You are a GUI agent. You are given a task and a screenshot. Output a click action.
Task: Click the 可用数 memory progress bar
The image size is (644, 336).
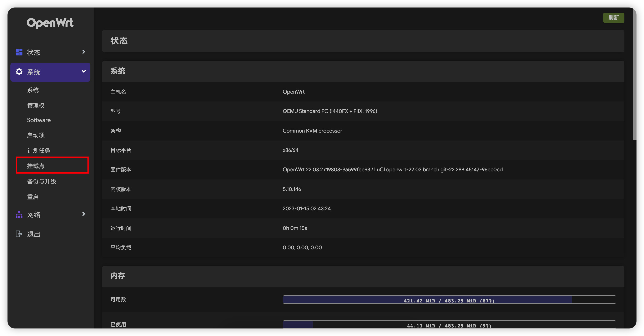click(449, 300)
